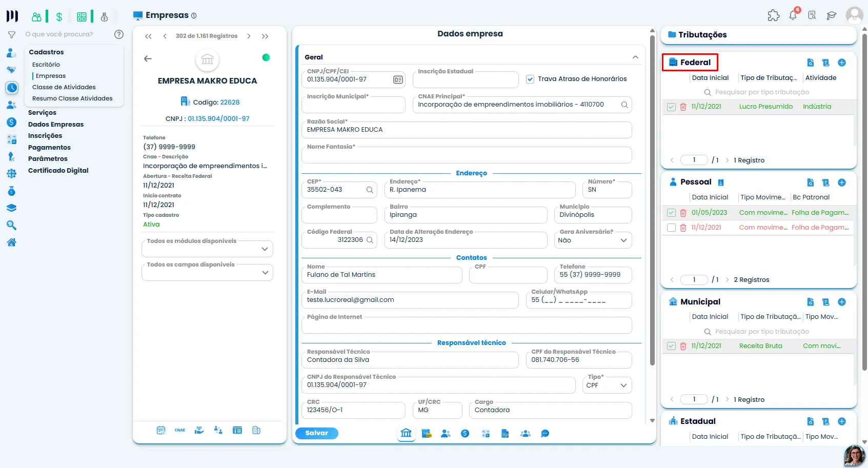This screenshot has width=868, height=468.
Task: Open the Gera Aniversário dropdown
Action: [593, 240]
